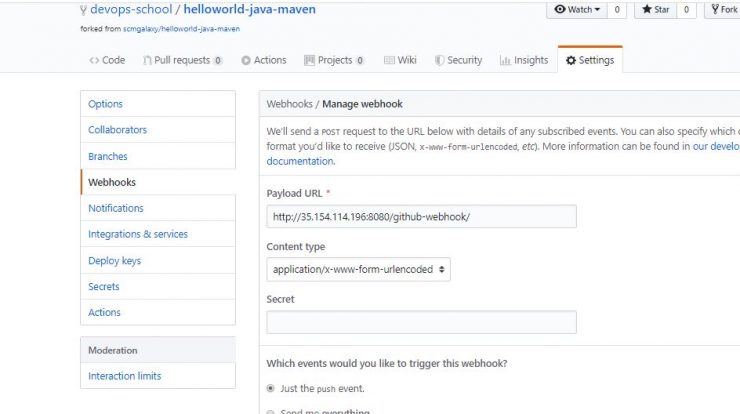Screen dimensions: 740x414
Task: Click the Security tab's shield icon
Action: 439,60
